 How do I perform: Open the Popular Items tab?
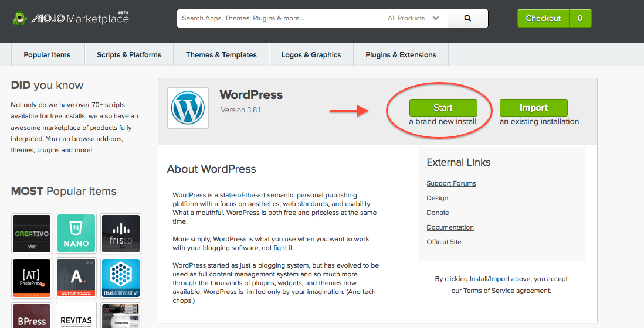(47, 55)
